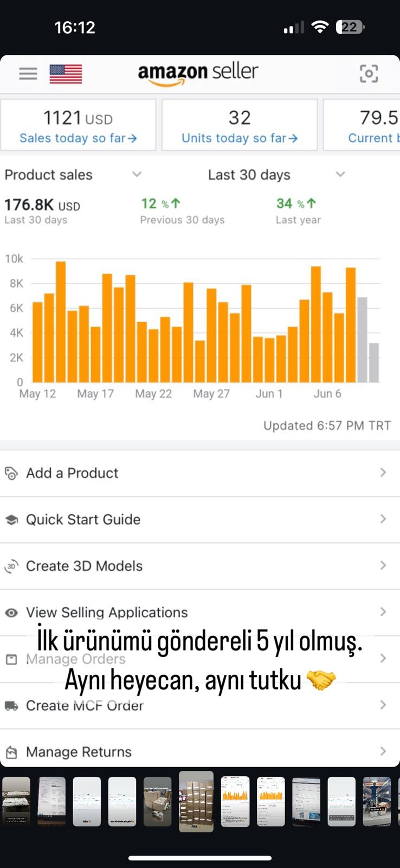
Task: Select the Manage Orders menu item
Action: pos(200,659)
